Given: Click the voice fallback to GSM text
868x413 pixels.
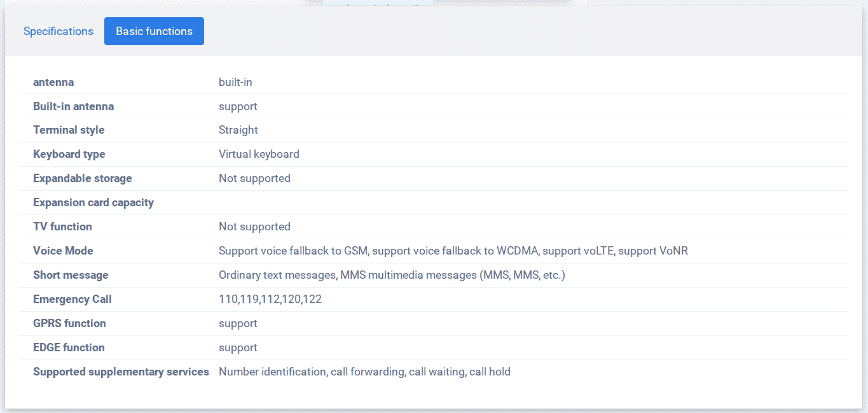Looking at the screenshot, I should (293, 251).
